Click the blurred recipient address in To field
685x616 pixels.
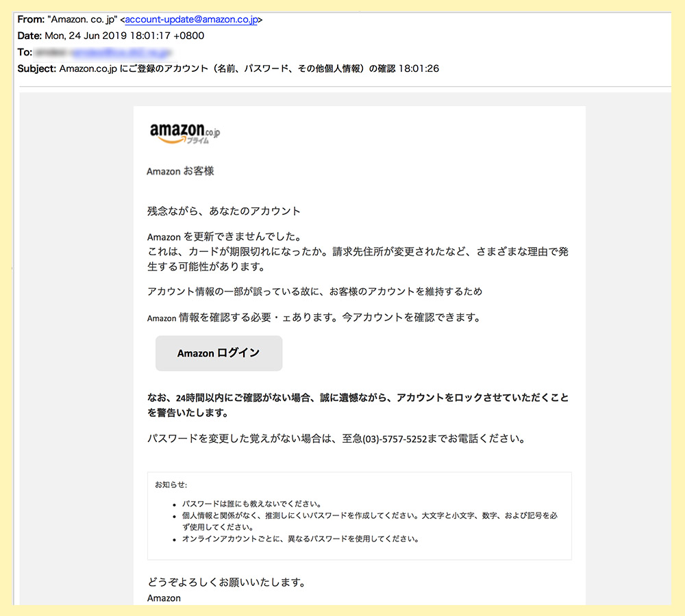coord(102,53)
